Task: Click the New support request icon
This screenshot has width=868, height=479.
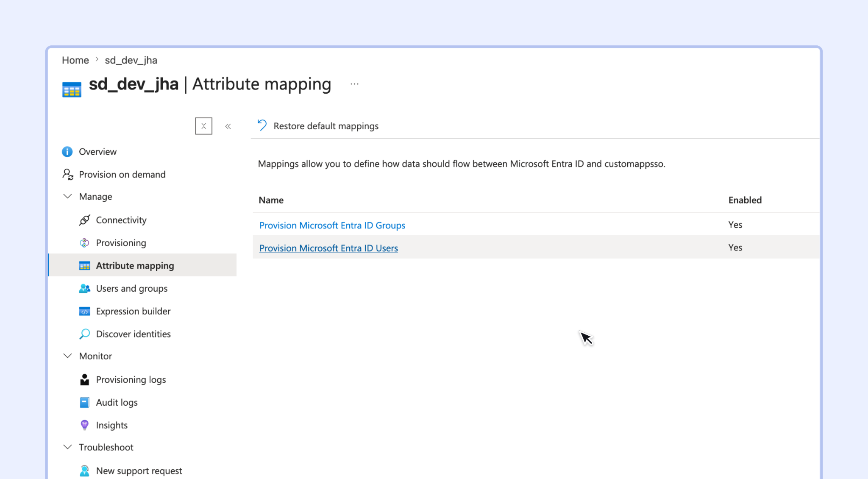Action: coord(84,471)
